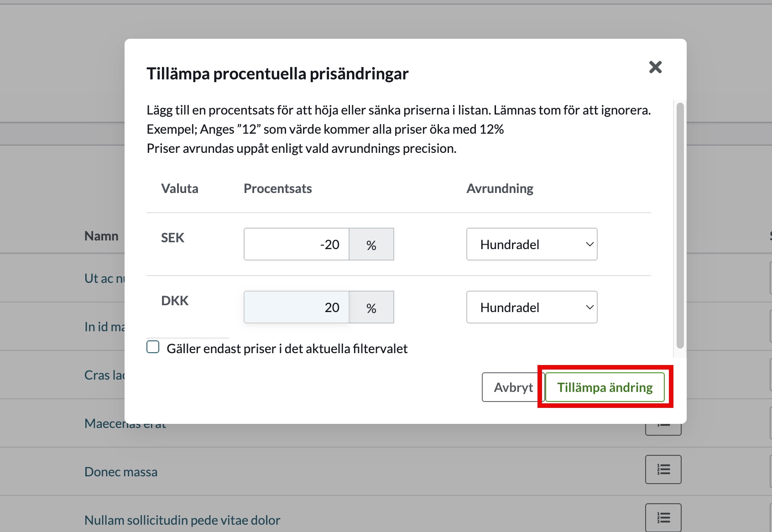Open the Donec massa link
This screenshot has width=772, height=532.
click(121, 472)
